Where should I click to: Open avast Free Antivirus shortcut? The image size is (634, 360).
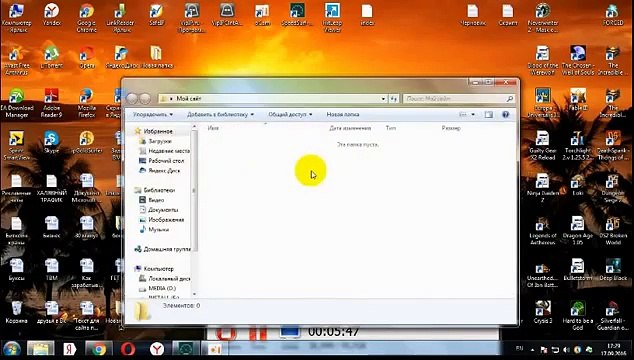click(17, 60)
